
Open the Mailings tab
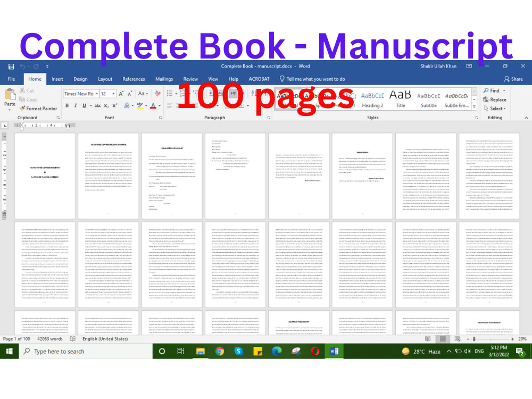pos(164,79)
